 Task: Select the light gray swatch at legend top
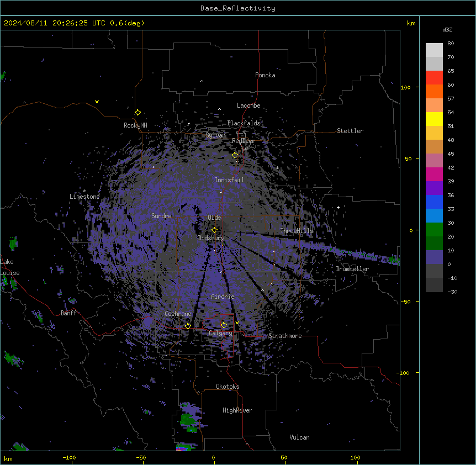434,50
